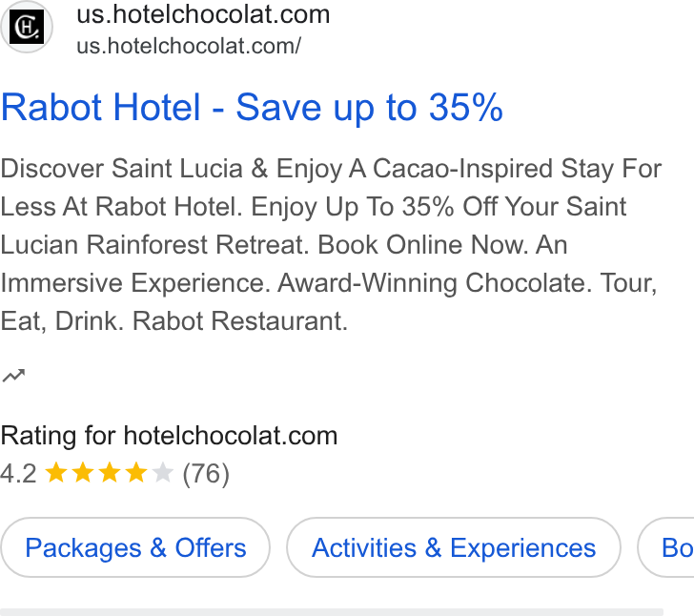Image resolution: width=694 pixels, height=616 pixels.
Task: Click the (76) review count
Action: point(206,474)
